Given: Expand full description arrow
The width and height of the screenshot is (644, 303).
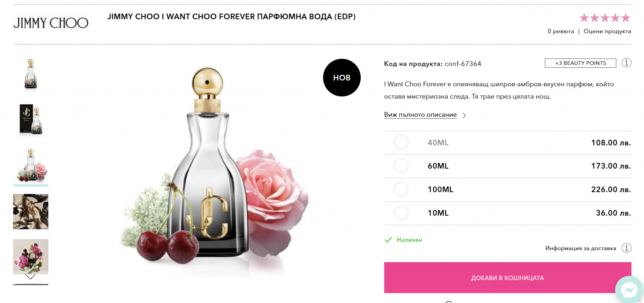Looking at the screenshot, I should (464, 115).
